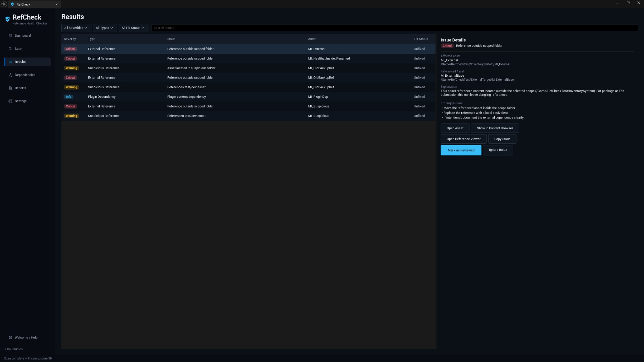Select 'Asset located in suspicious folder' issue
This screenshot has height=362, width=644.
pyautogui.click(x=191, y=68)
